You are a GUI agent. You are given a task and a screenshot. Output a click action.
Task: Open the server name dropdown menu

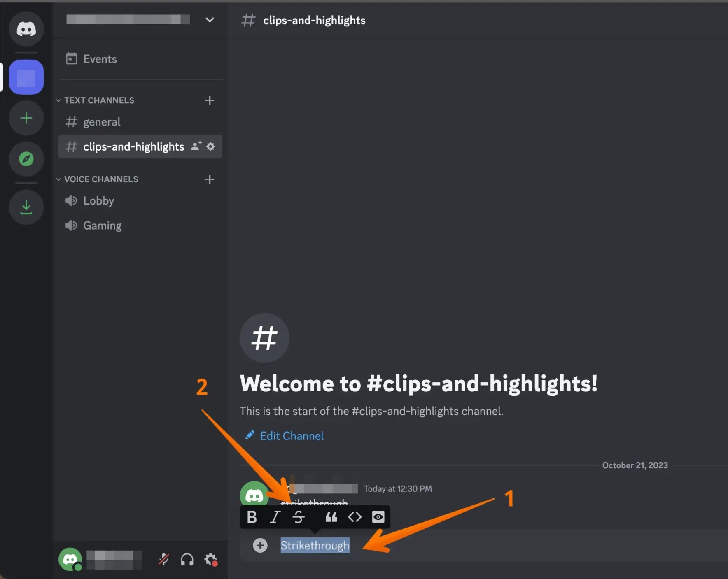point(210,20)
